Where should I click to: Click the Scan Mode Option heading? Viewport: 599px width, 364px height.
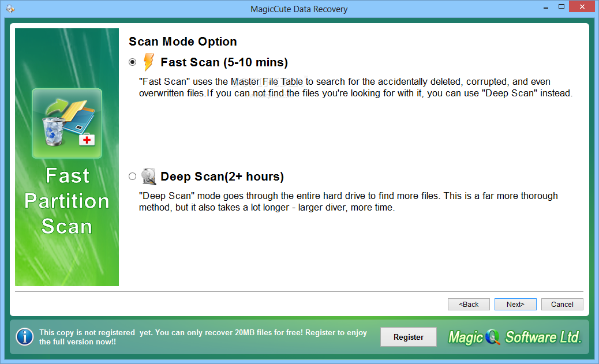coord(182,42)
